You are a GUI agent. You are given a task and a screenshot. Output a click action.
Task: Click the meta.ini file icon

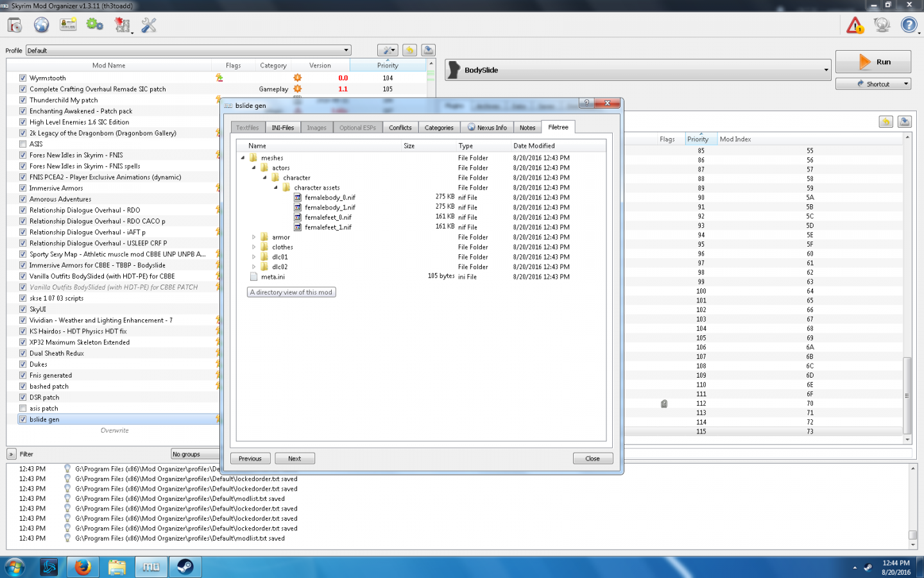point(253,277)
